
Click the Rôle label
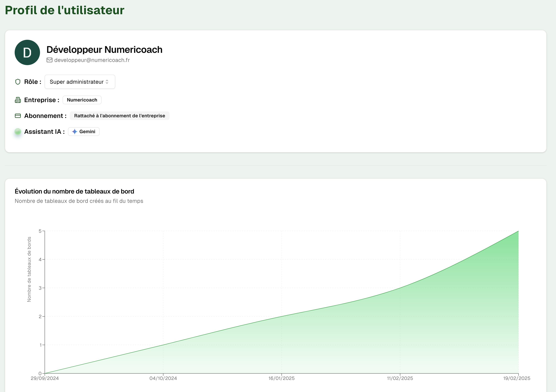click(x=33, y=82)
